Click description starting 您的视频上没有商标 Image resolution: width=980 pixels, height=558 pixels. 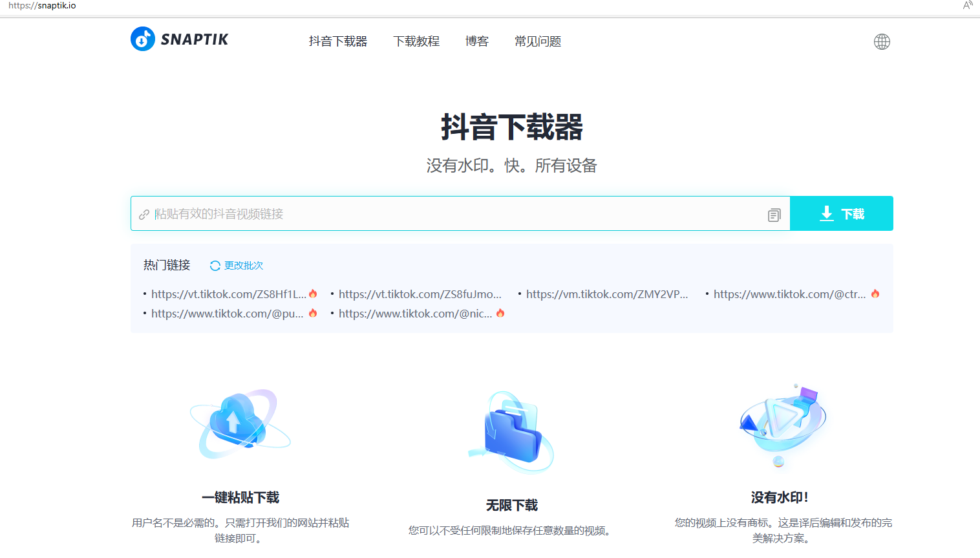(x=783, y=530)
